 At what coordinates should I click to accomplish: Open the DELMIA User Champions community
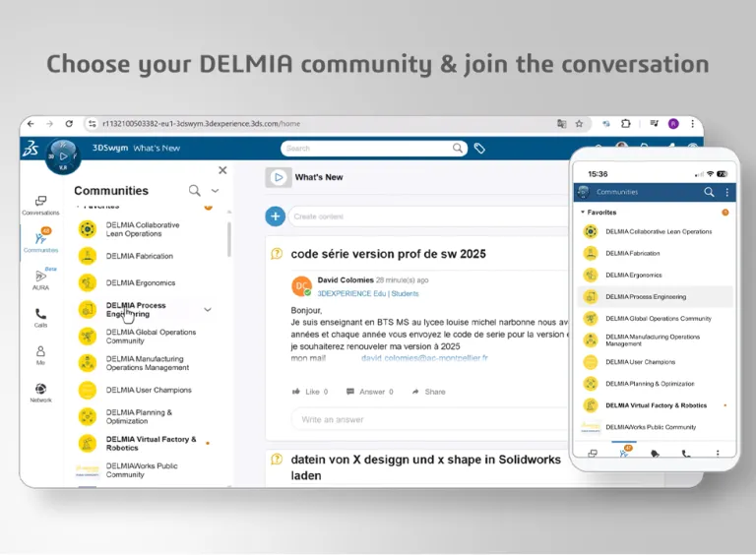pyautogui.click(x=149, y=390)
